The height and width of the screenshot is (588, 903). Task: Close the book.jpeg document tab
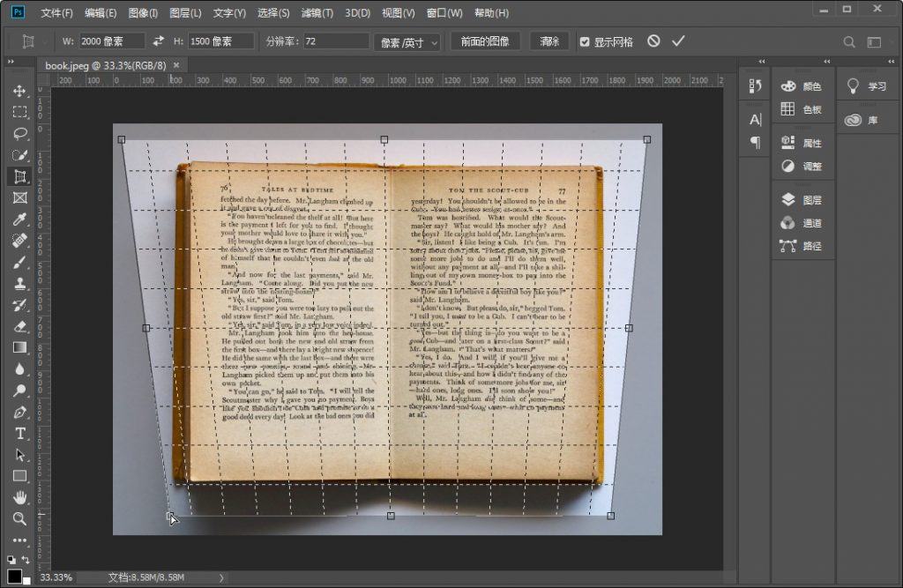click(x=176, y=65)
